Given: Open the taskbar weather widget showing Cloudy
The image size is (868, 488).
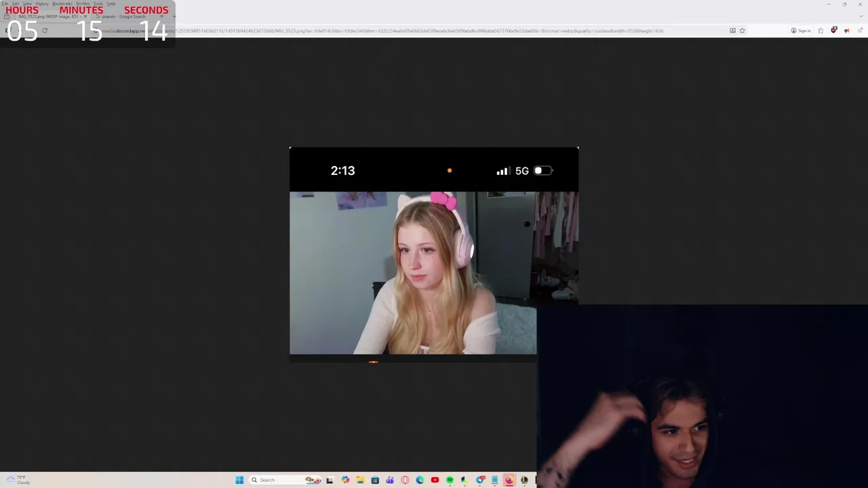Looking at the screenshot, I should pyautogui.click(x=18, y=480).
